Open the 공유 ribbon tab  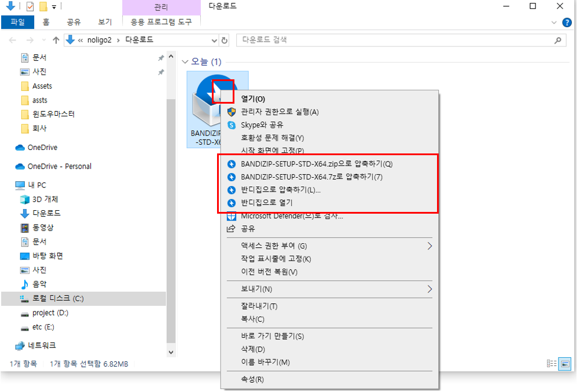[74, 22]
